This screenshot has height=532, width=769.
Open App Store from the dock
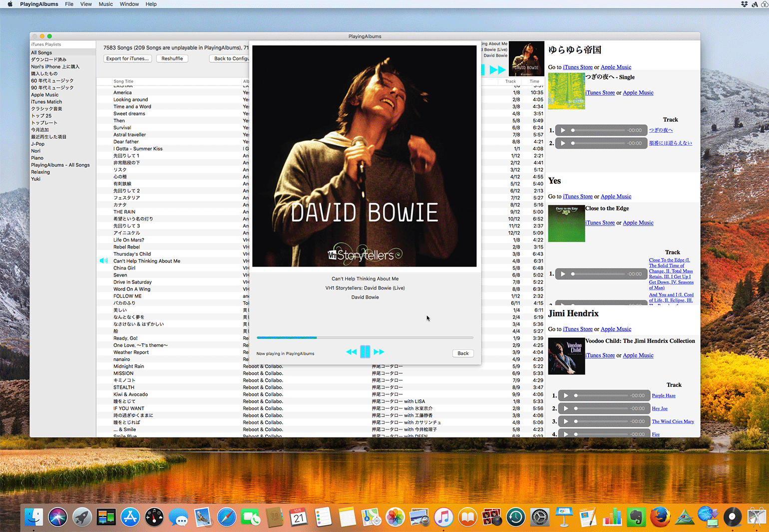click(x=130, y=517)
